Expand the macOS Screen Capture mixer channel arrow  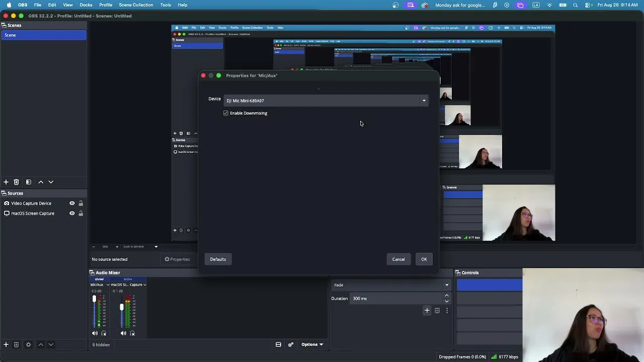click(x=145, y=285)
